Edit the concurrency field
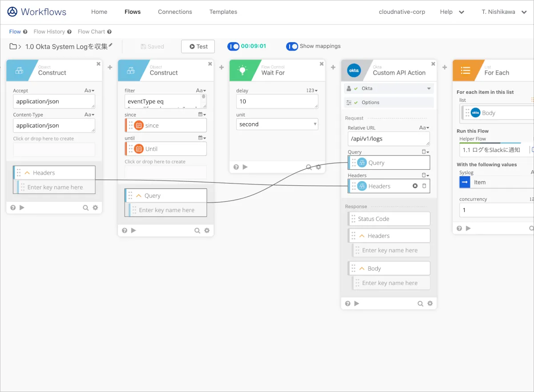The height and width of the screenshot is (392, 534). 497,210
